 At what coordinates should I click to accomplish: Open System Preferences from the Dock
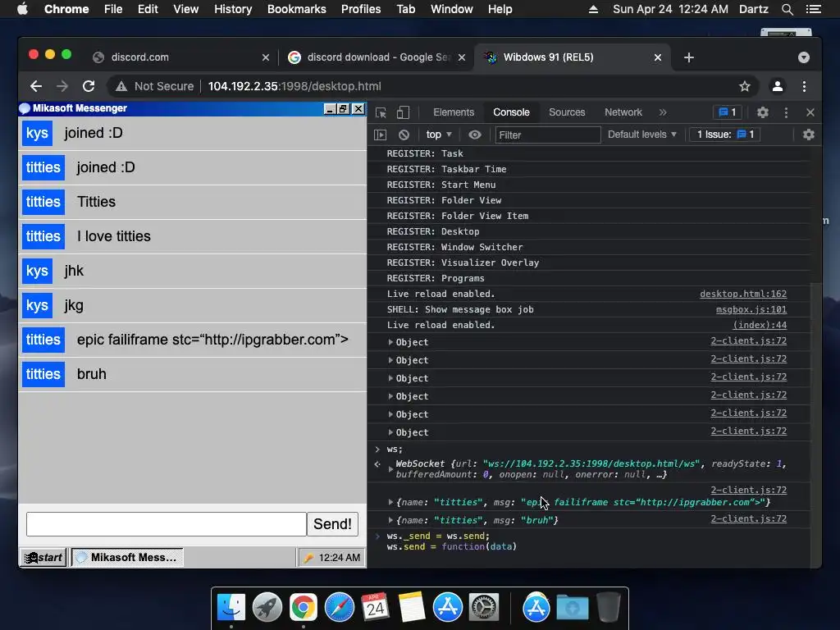pos(484,608)
